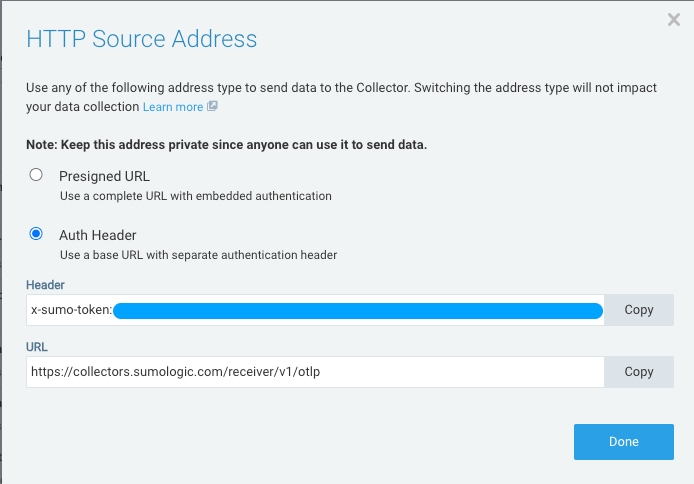Copy the x-sumo-token header value
The width and height of the screenshot is (694, 484).
[x=638, y=310]
